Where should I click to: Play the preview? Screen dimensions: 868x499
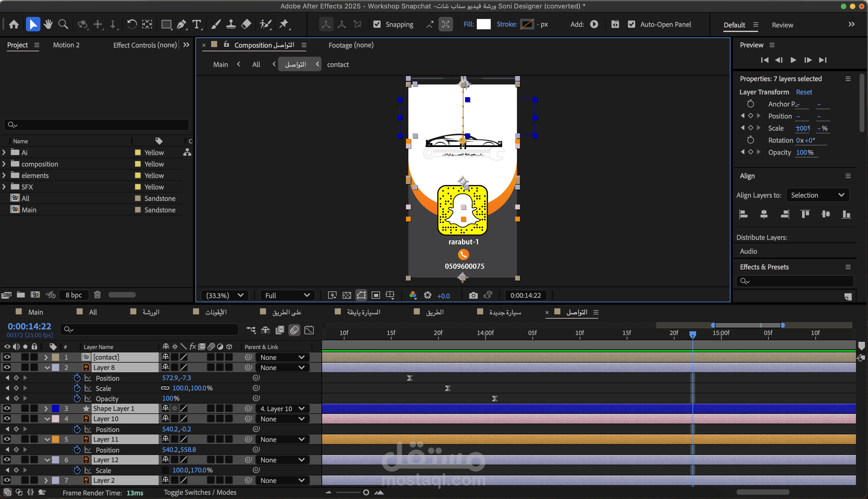click(x=793, y=60)
